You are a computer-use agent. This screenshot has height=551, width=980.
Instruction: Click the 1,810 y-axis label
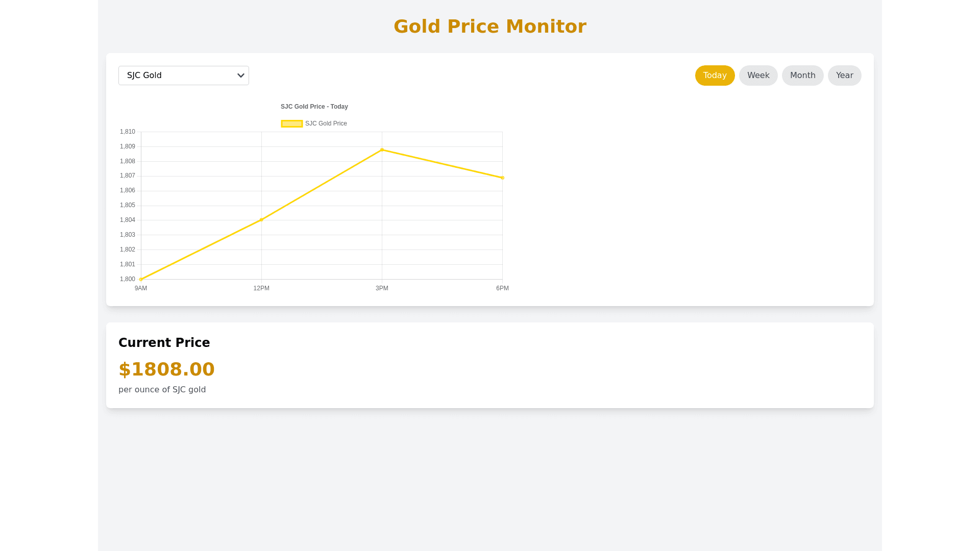pos(128,132)
